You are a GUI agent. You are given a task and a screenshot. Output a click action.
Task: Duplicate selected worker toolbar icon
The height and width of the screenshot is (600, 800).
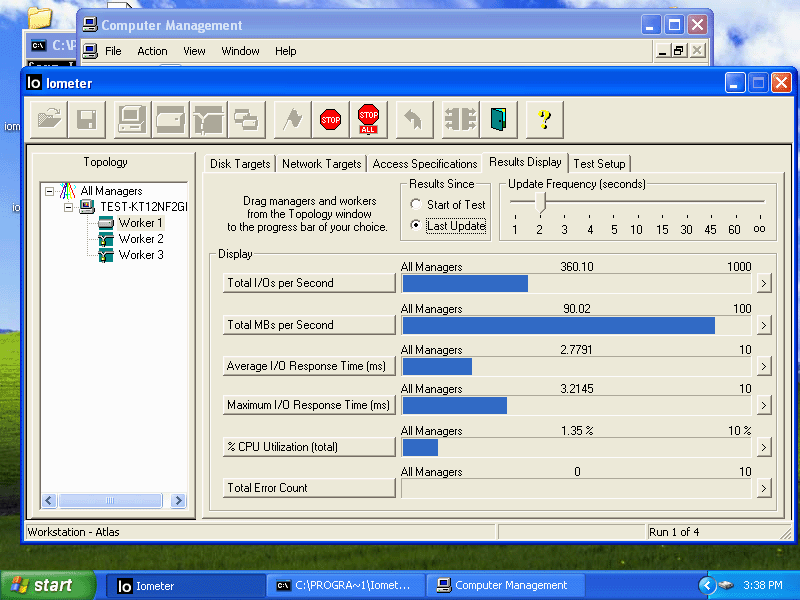coord(246,120)
